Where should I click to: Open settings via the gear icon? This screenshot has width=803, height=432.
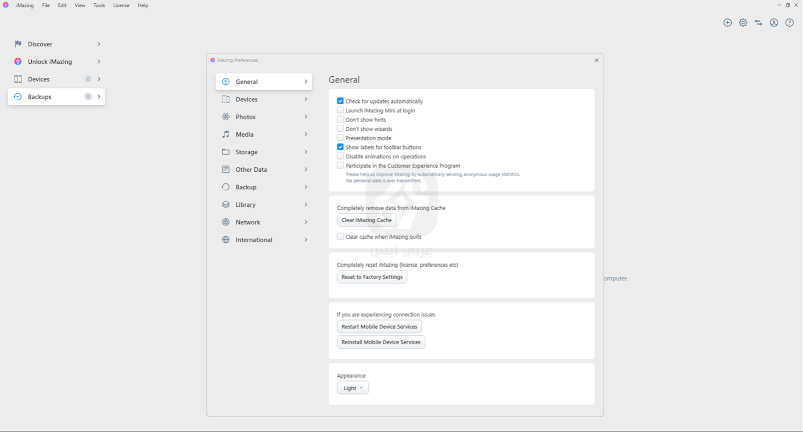[x=743, y=23]
